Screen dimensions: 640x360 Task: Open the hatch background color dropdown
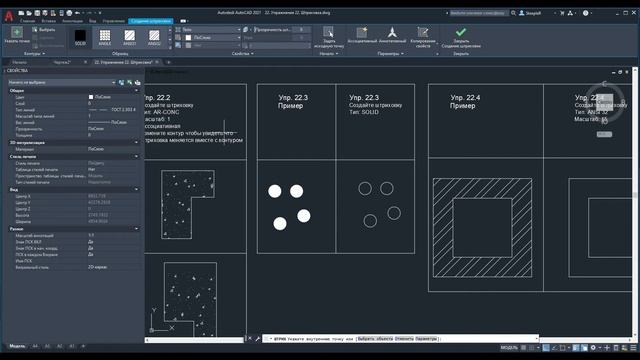[214, 45]
